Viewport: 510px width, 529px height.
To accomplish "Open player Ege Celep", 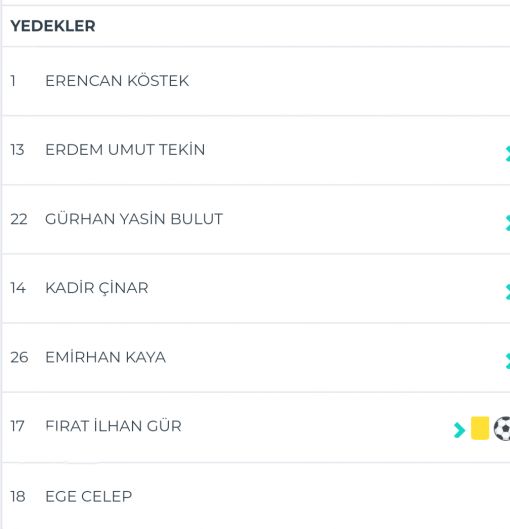I will tap(89, 496).
